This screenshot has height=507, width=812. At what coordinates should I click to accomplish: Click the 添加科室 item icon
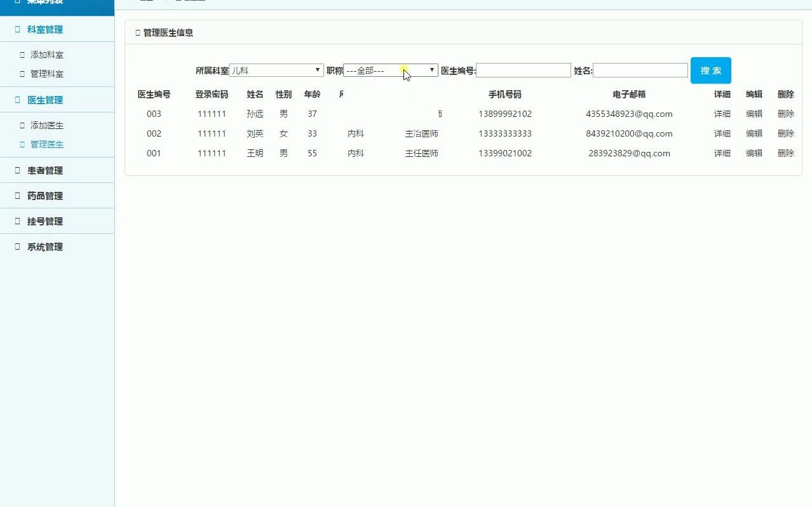[22, 55]
